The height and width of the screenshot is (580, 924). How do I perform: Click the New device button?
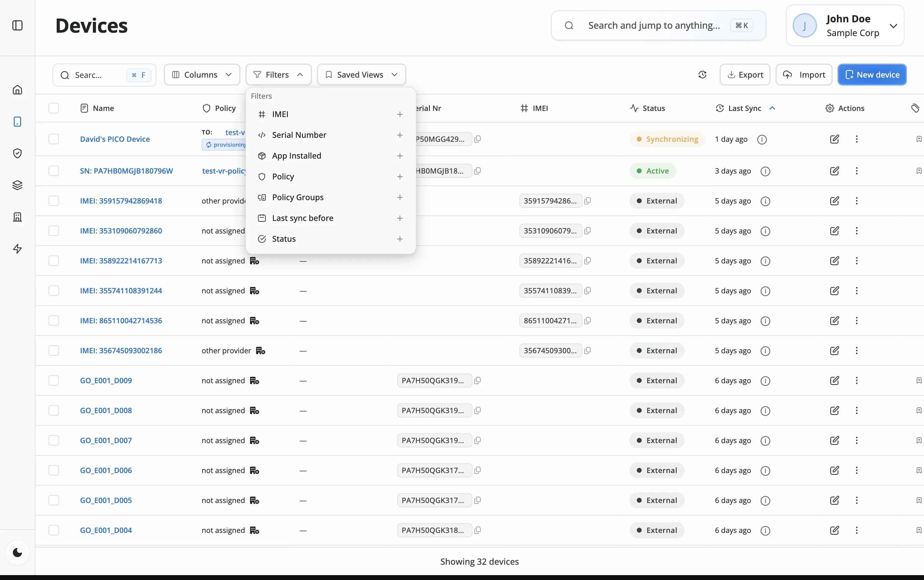[x=872, y=75]
